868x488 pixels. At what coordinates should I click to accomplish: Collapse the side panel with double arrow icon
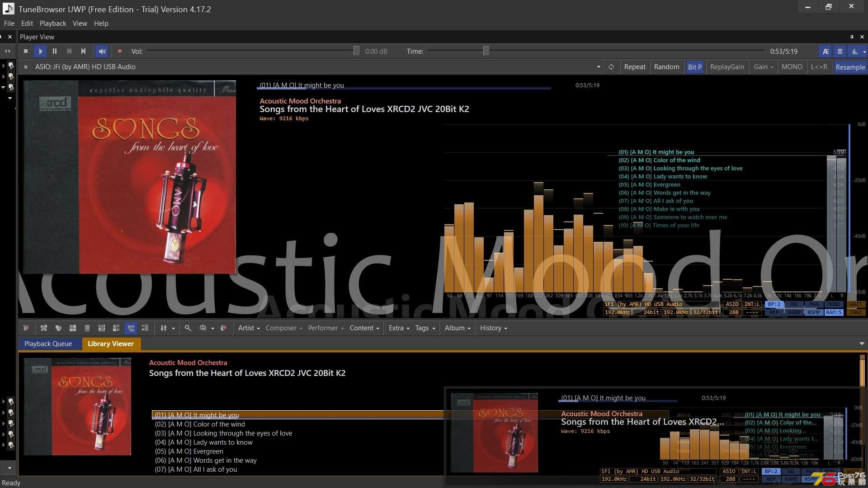coord(8,52)
